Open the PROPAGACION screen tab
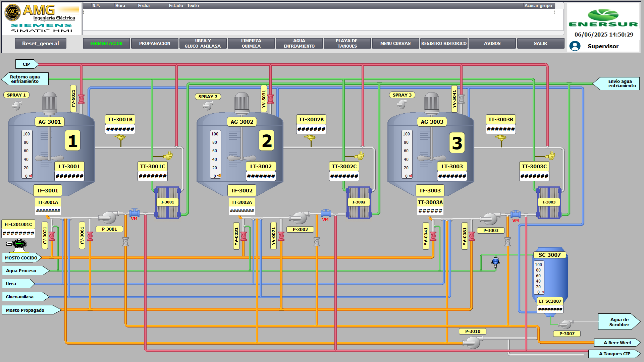This screenshot has height=362, width=644. pos(155,43)
